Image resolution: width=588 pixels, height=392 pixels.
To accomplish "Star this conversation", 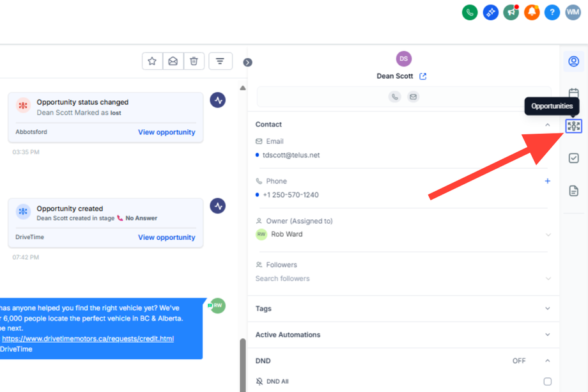I will pyautogui.click(x=152, y=61).
